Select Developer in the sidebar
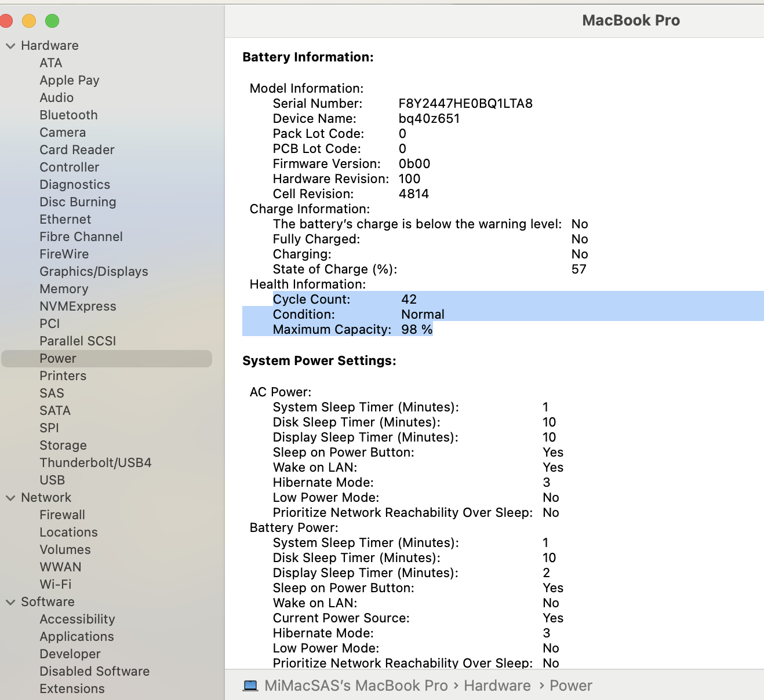The height and width of the screenshot is (700, 764). pyautogui.click(x=70, y=654)
